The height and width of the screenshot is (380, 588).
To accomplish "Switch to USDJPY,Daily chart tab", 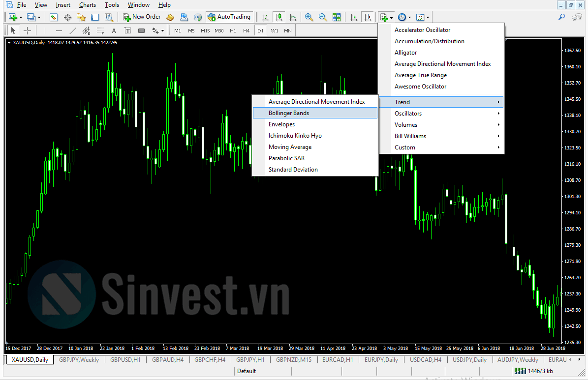I will coord(469,360).
